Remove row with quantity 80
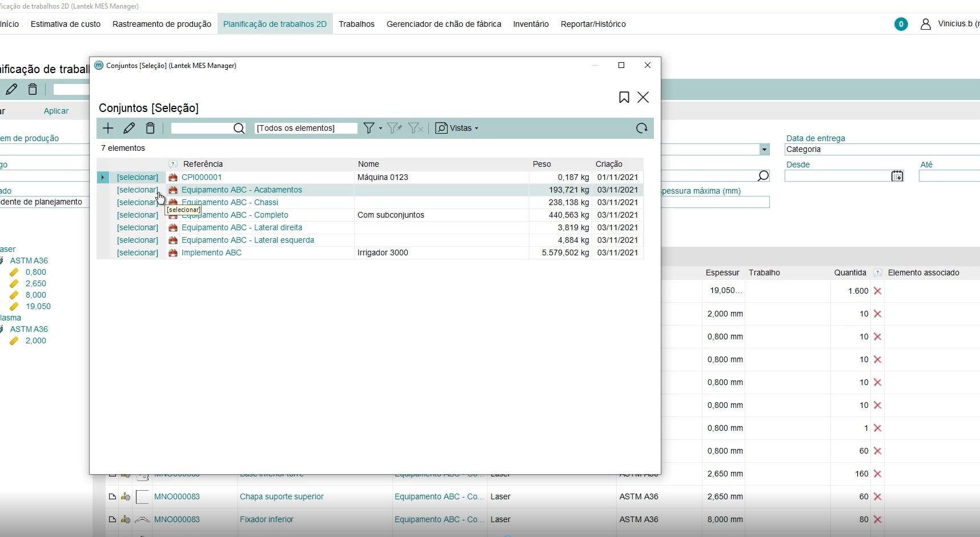Viewport: 980px width, 537px height. 878,519
